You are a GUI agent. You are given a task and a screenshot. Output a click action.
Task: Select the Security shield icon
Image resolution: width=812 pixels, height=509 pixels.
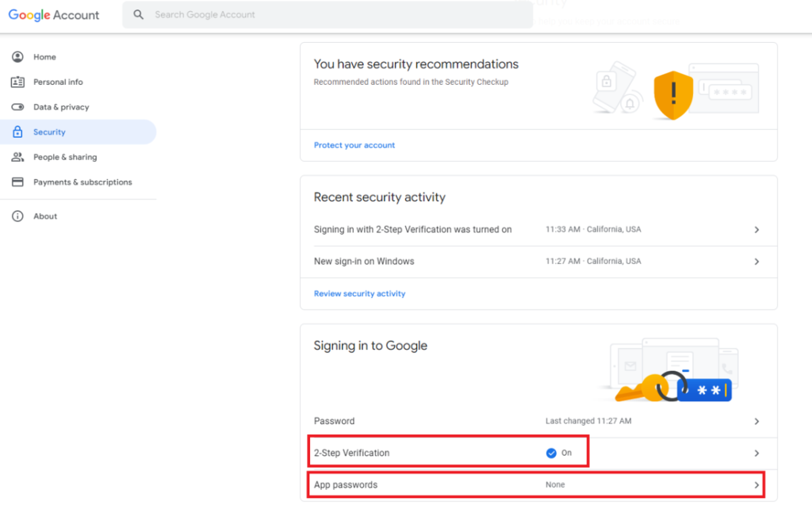tap(18, 132)
